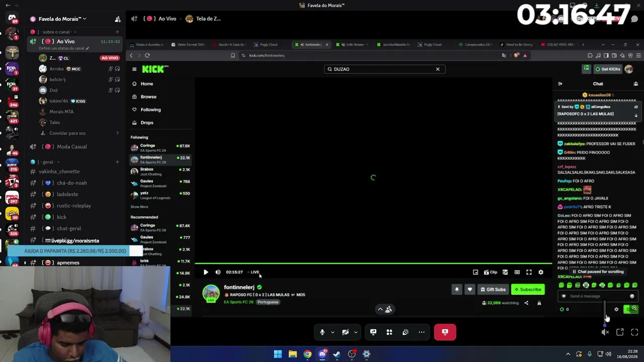644x362 pixels.
Task: Open Discord soundboard button
Action: coord(406,332)
